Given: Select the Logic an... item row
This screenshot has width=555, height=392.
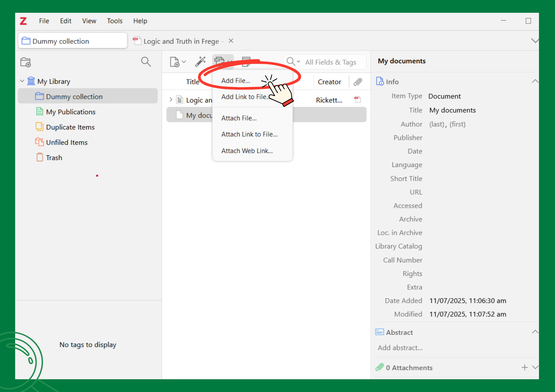Looking at the screenshot, I should coord(266,100).
